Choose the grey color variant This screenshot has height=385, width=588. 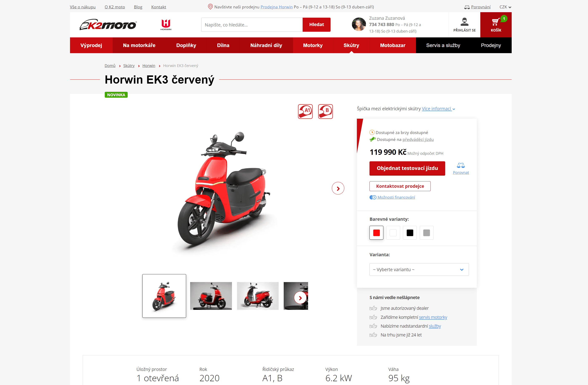pos(426,233)
